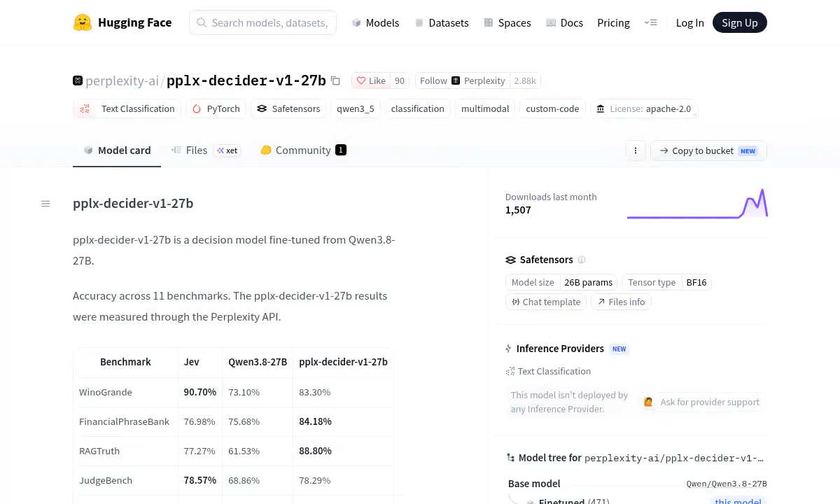
Task: Click the perplexity-ai owner icon before the name
Action: click(78, 80)
